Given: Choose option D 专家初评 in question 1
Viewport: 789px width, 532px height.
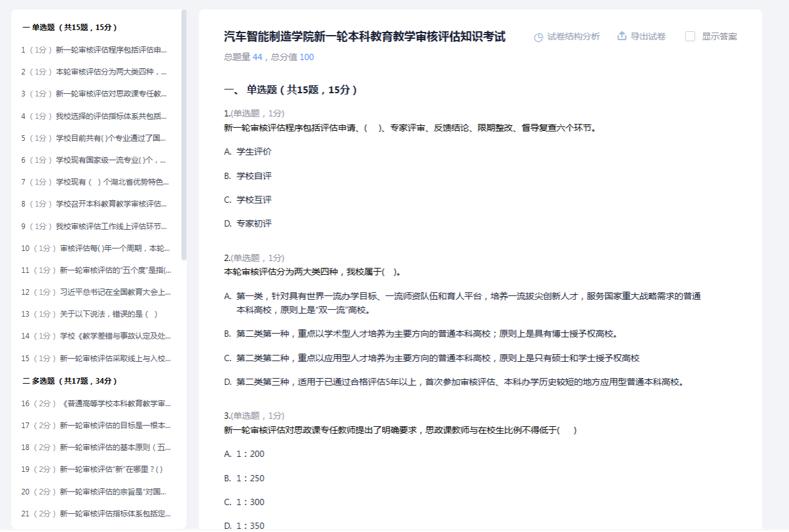Looking at the screenshot, I should click(254, 223).
